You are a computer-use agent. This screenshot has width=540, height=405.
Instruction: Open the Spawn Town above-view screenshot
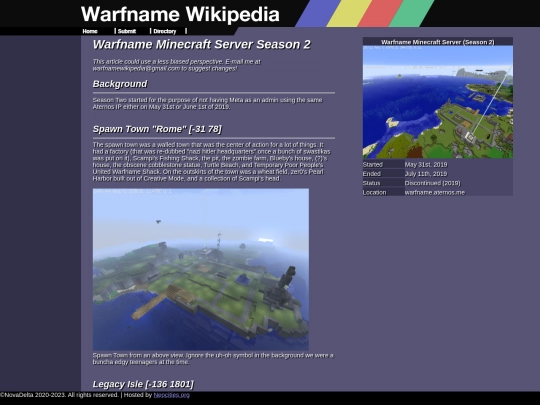[x=201, y=269]
